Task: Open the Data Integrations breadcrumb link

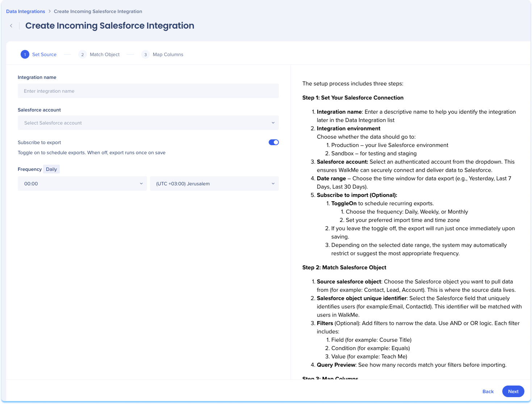Action: pos(26,12)
